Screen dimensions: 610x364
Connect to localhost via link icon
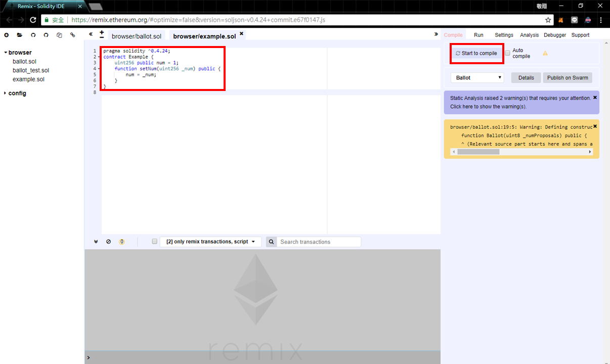click(72, 35)
